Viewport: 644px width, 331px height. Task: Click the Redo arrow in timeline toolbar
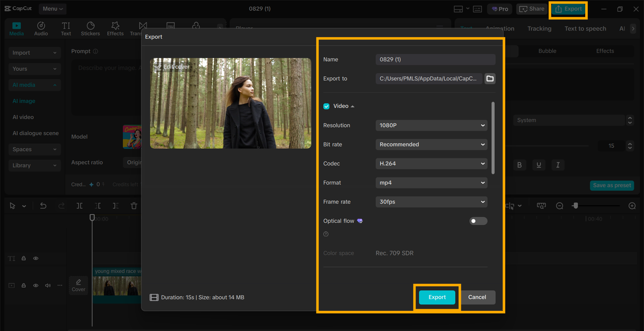pyautogui.click(x=61, y=206)
